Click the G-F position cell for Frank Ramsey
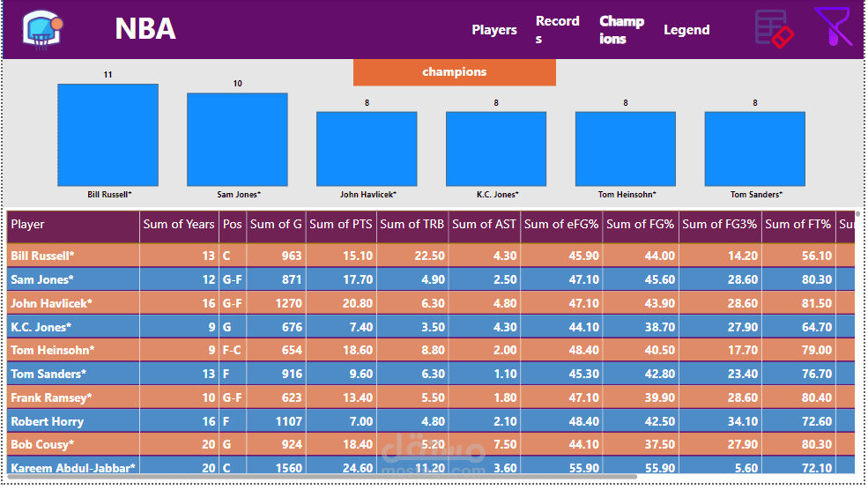The width and height of the screenshot is (868, 490). pyautogui.click(x=233, y=398)
